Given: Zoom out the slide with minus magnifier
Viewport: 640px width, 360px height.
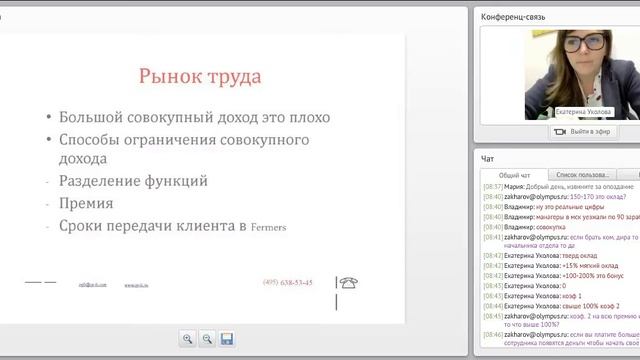Looking at the screenshot, I should point(207,339).
